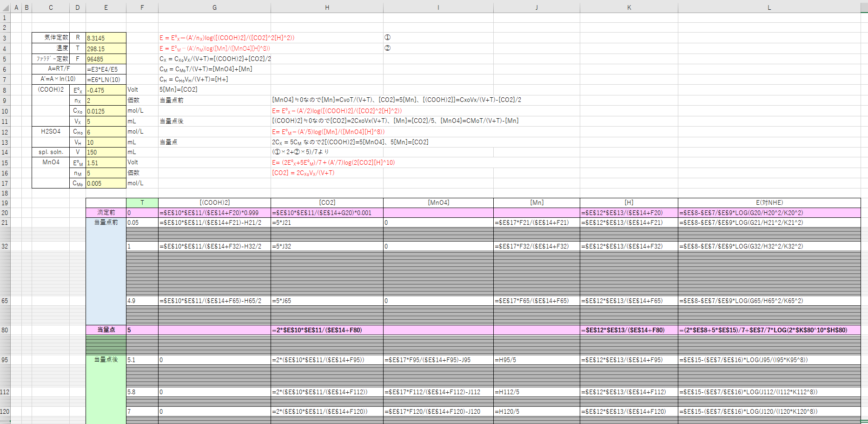The height and width of the screenshot is (424, 868).
Task: Click the 滴定前 label cell
Action: click(106, 213)
